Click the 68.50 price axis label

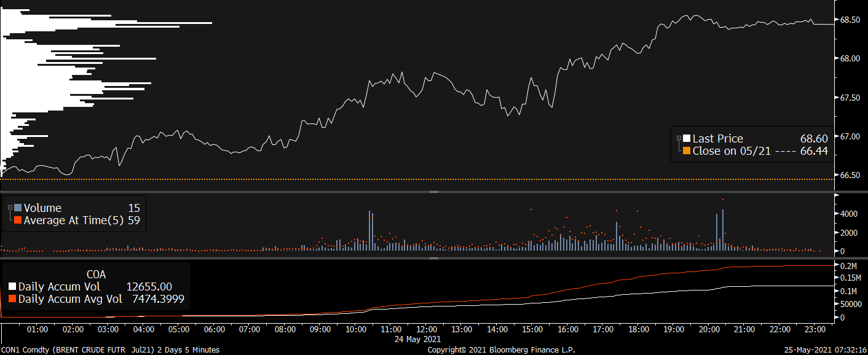click(850, 20)
